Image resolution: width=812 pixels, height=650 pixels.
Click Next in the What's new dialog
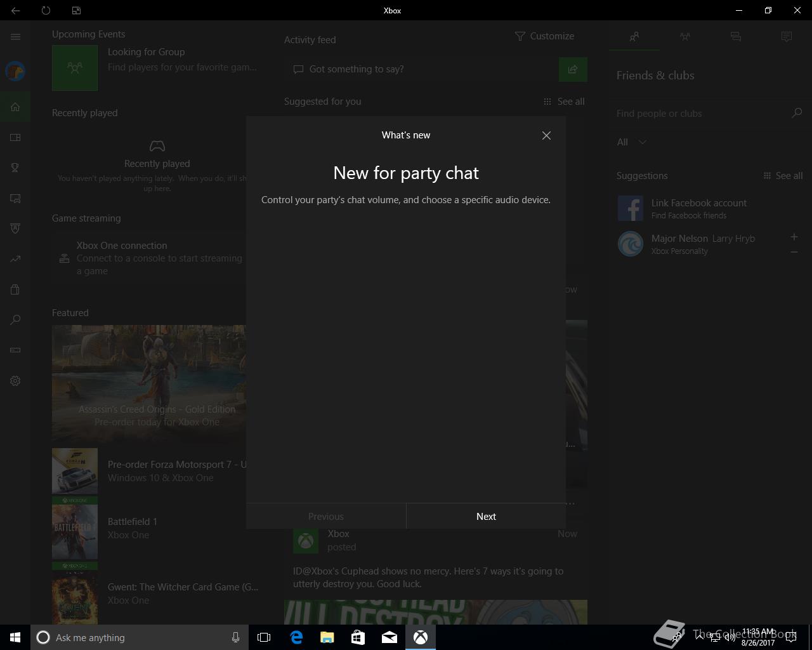tap(486, 516)
